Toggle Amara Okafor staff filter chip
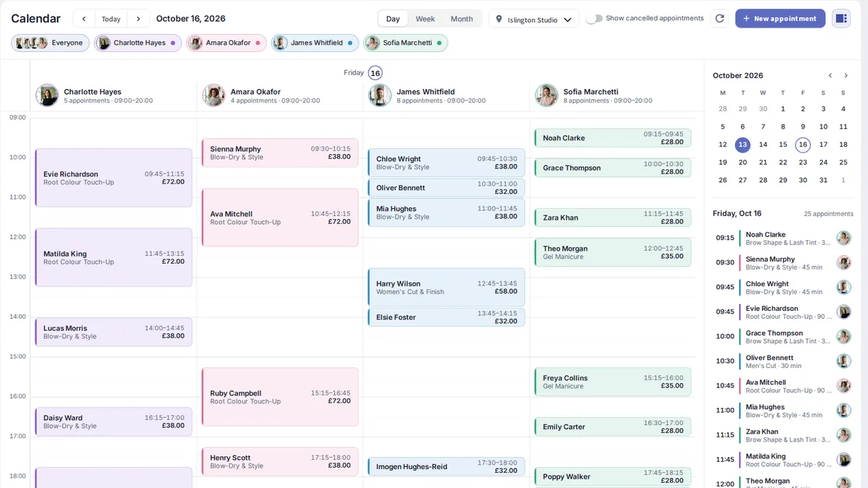 point(226,43)
